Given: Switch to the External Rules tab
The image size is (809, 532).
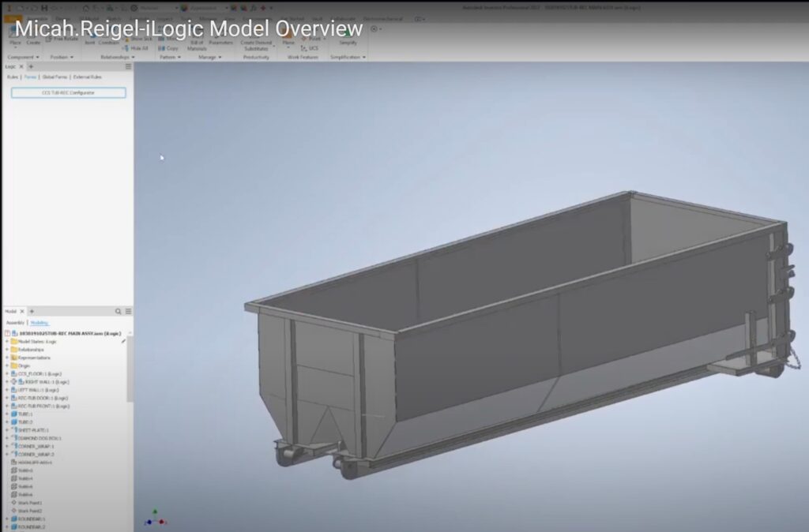Looking at the screenshot, I should tap(87, 77).
